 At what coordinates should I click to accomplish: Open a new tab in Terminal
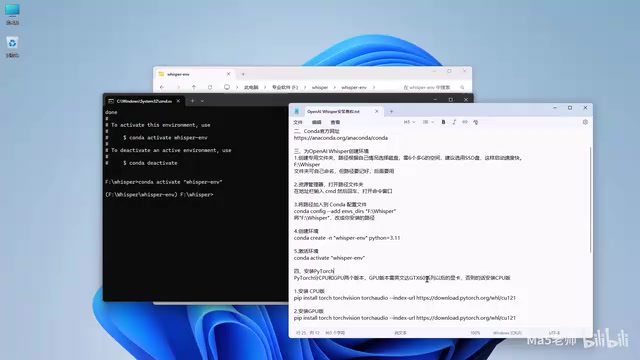(x=192, y=101)
